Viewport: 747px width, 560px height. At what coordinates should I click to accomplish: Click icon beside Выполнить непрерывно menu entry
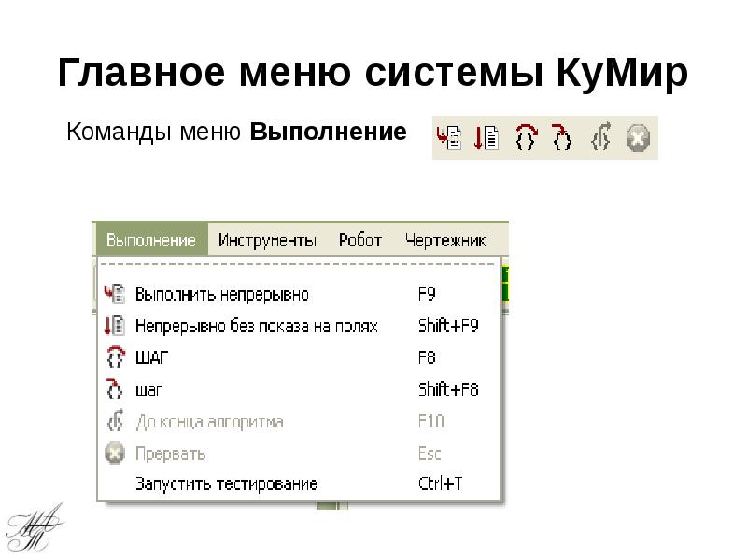[x=115, y=294]
